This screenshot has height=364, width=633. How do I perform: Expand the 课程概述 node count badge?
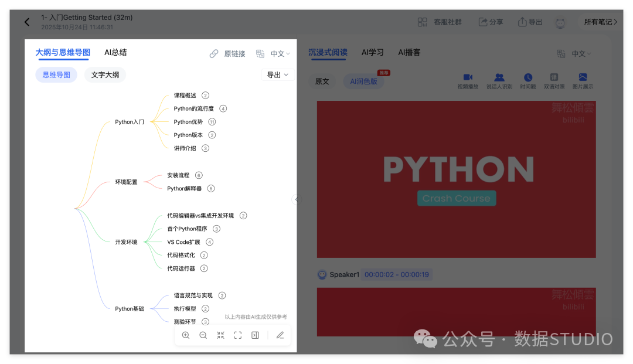206,96
